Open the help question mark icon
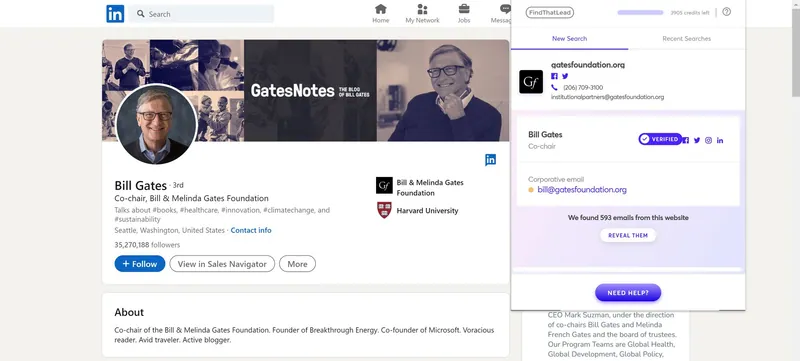Screen dimensions: 800x361 point(727,12)
